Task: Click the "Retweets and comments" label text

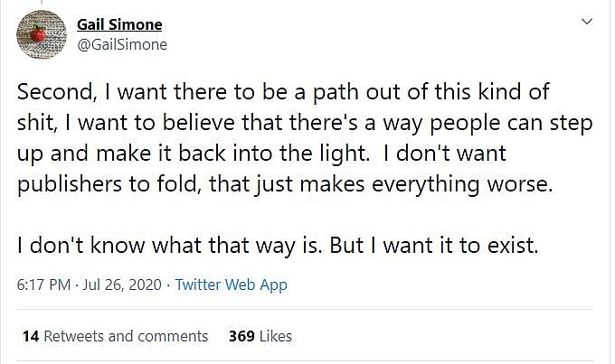Action: [x=126, y=336]
